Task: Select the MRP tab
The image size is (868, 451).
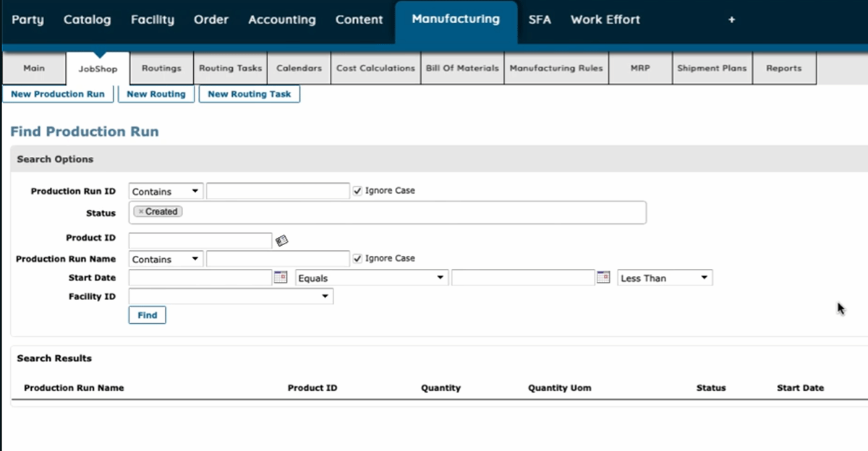Action: pos(639,68)
